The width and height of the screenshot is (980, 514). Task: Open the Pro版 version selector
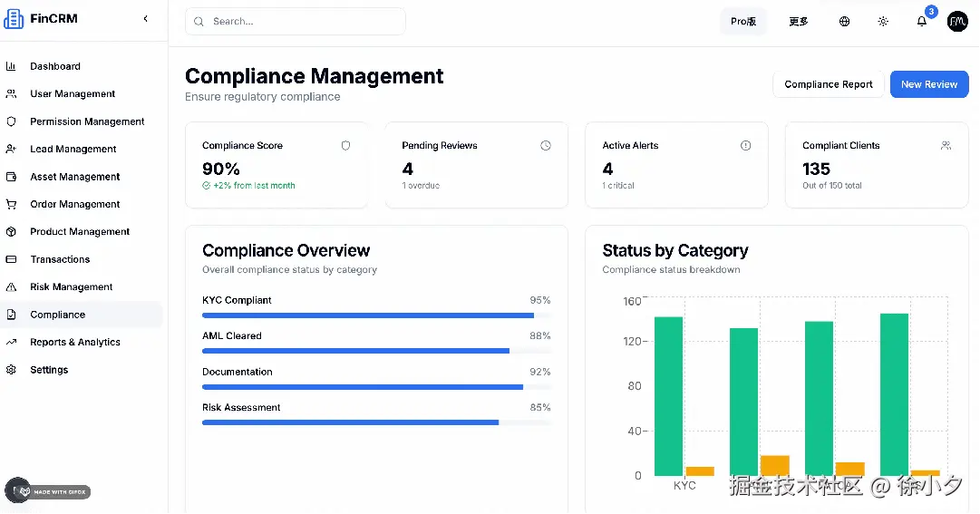[743, 21]
